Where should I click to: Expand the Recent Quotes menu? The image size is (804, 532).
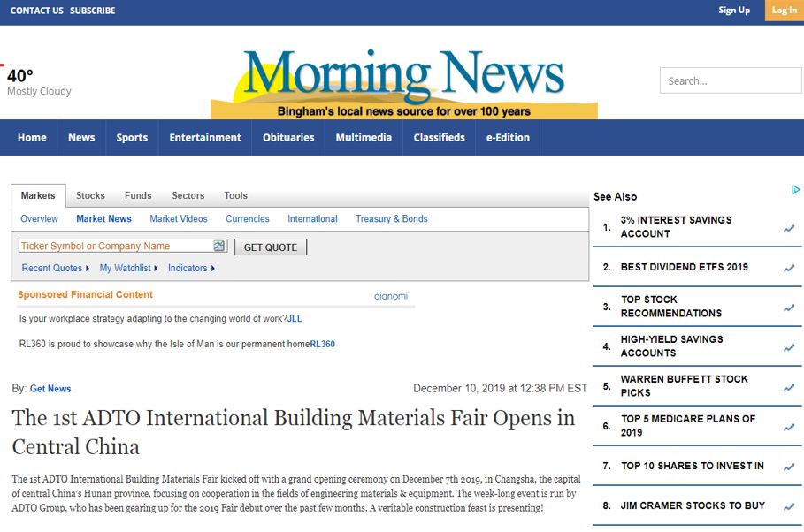55,268
